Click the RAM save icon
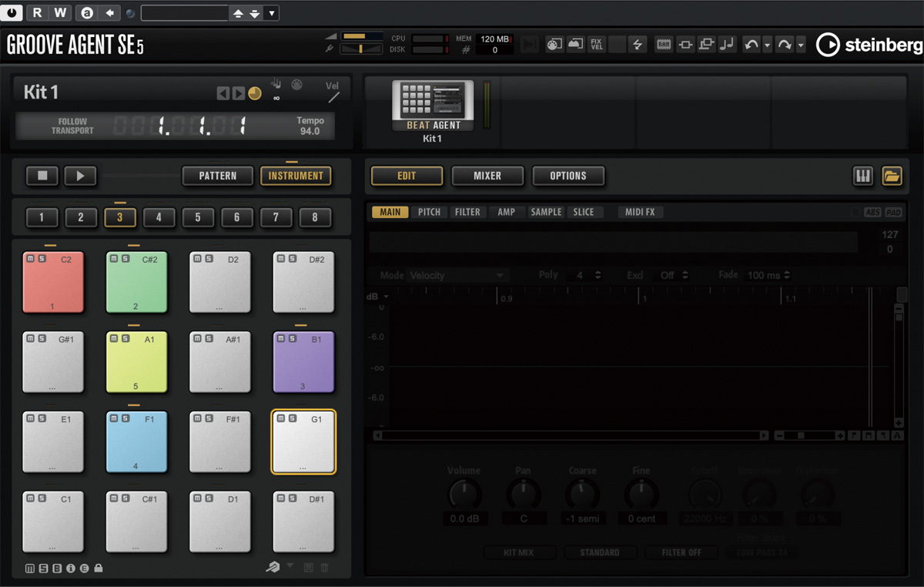924x587 pixels. pos(664,45)
